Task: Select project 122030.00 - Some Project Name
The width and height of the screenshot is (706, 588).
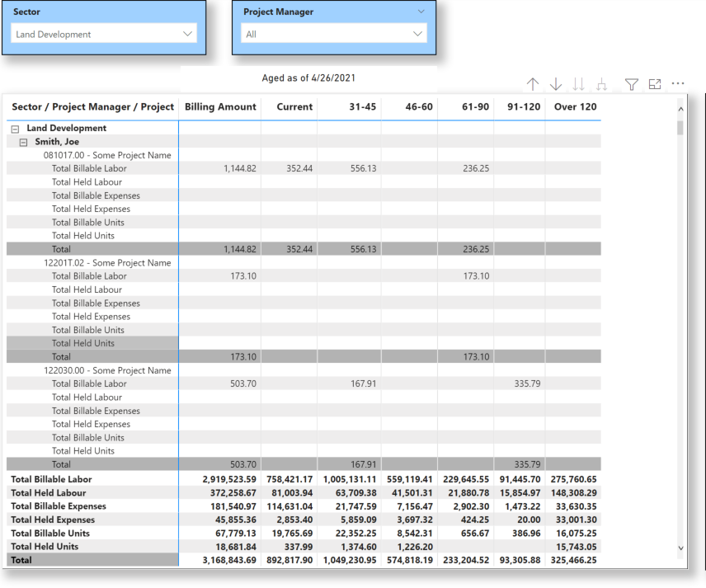Action: point(107,370)
